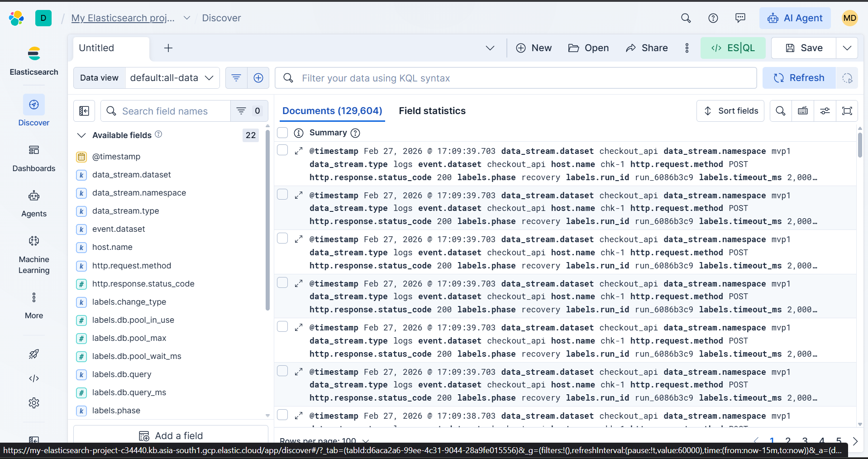Open the field type filter showing 0
The height and width of the screenshot is (459, 868).
pos(249,111)
